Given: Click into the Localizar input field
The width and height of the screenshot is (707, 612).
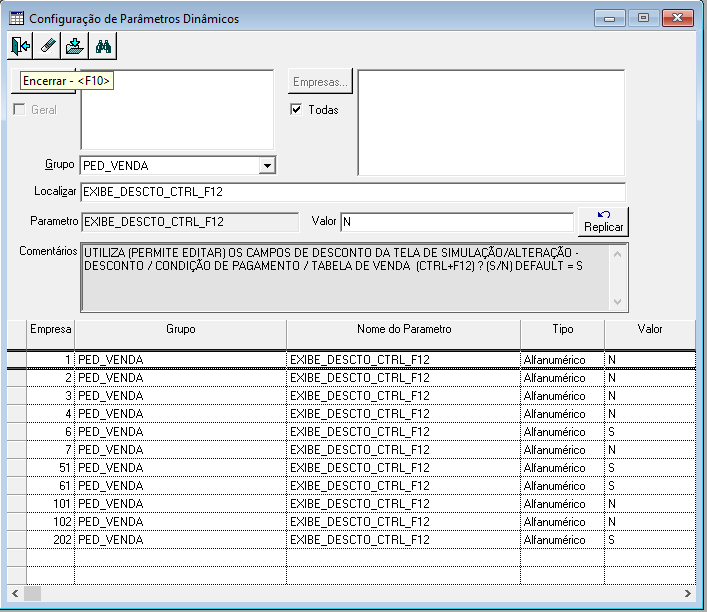Looking at the screenshot, I should (353, 192).
